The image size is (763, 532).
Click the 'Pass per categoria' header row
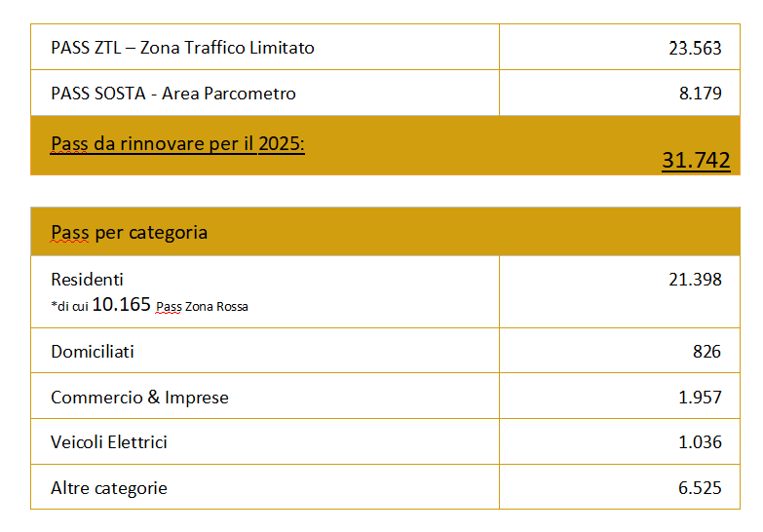pyautogui.click(x=129, y=233)
